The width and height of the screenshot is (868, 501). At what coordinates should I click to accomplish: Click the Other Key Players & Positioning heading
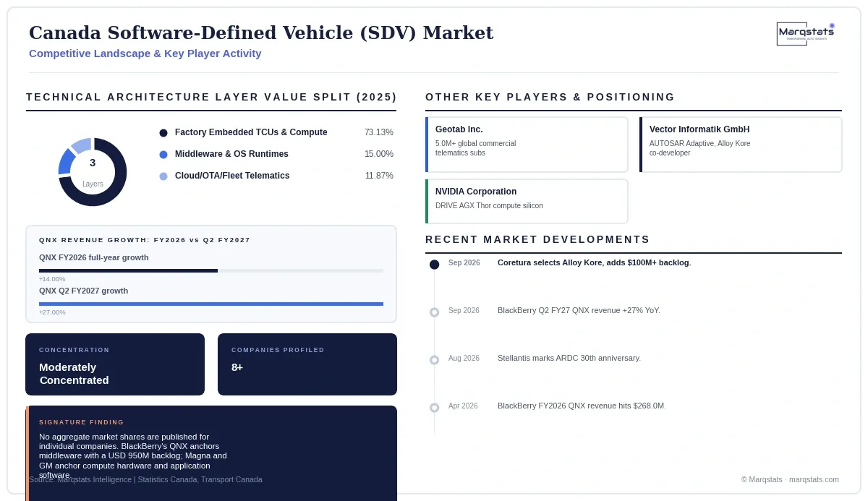550,97
